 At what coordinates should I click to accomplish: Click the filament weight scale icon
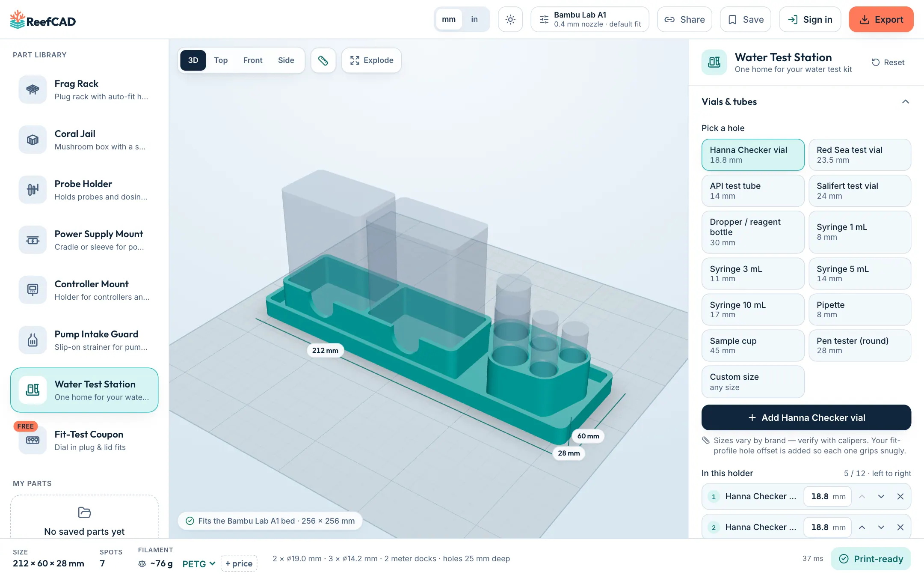[142, 564]
